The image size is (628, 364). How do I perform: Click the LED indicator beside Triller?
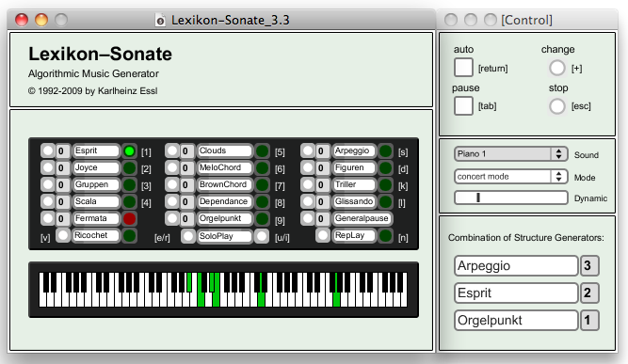[x=385, y=184]
